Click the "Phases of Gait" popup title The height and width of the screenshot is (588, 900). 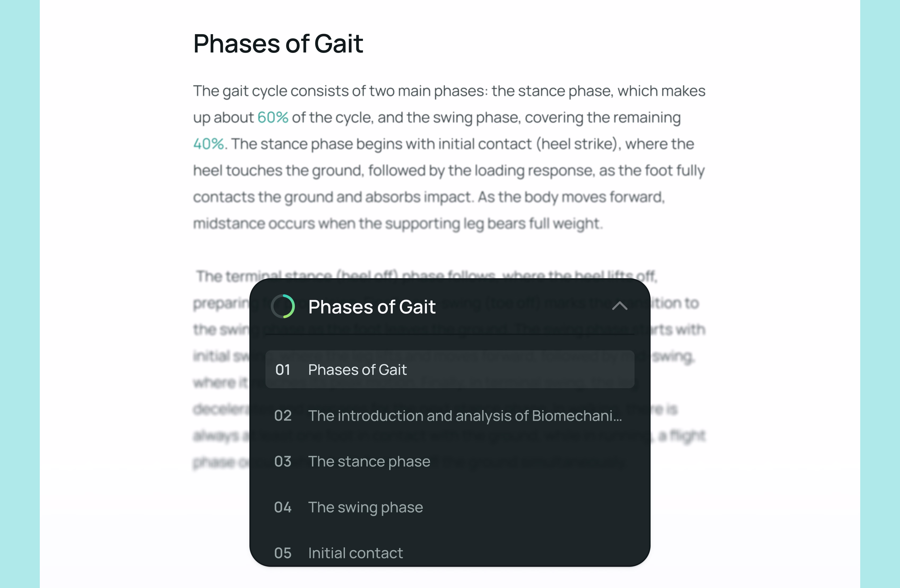click(372, 306)
